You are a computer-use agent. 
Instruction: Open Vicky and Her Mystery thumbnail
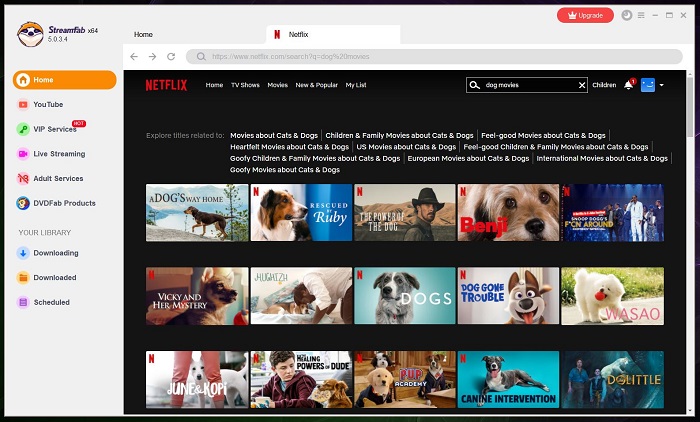coord(197,296)
